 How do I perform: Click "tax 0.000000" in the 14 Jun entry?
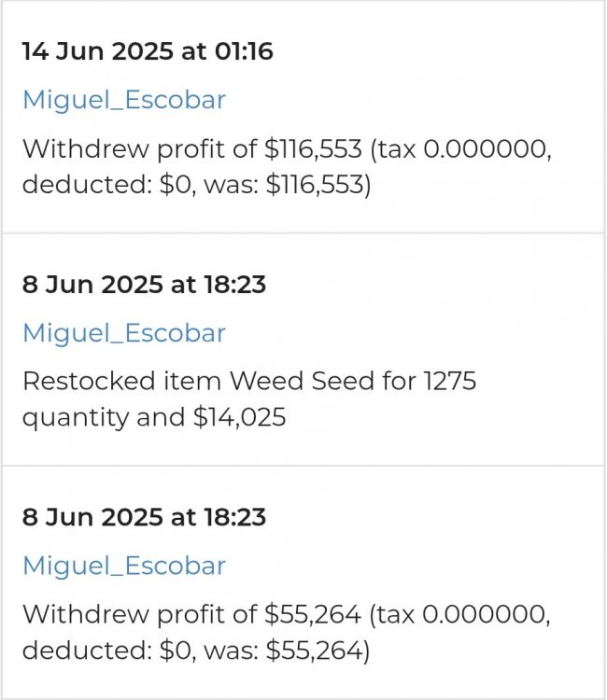pyautogui.click(x=468, y=148)
